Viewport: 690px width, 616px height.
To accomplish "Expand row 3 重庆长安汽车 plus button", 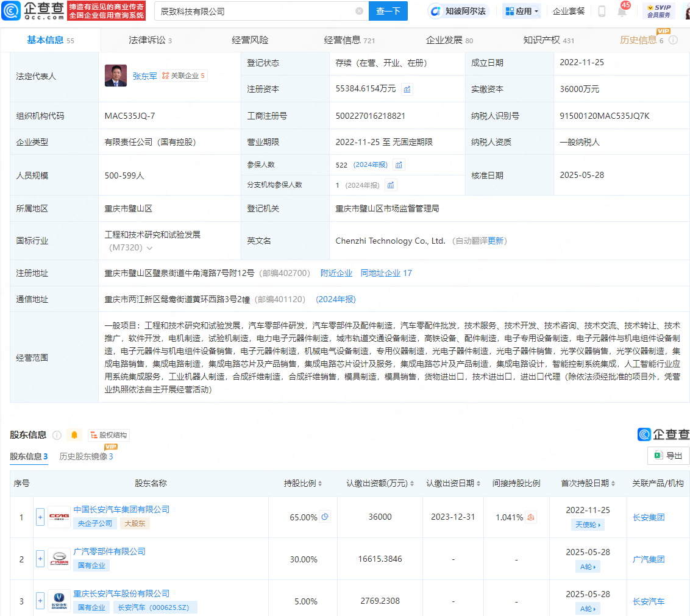I will click(x=40, y=601).
